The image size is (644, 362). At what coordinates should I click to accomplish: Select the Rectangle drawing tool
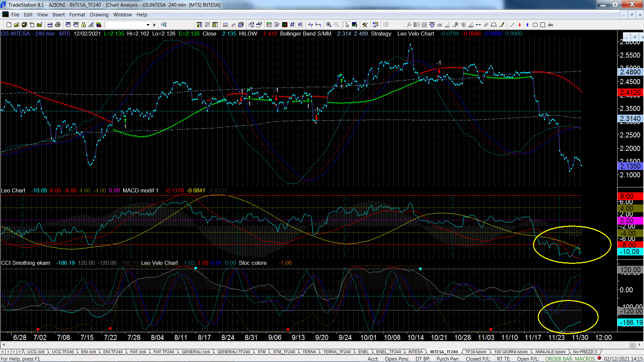pos(543,24)
